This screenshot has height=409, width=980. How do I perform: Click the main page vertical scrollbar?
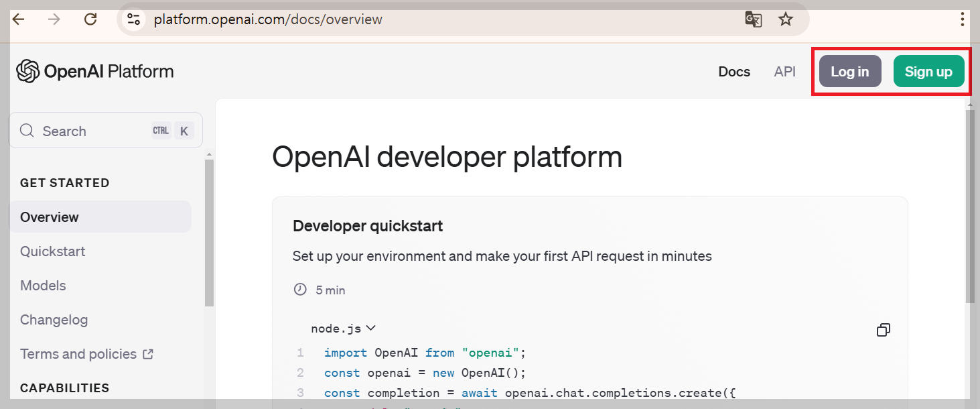click(x=970, y=207)
